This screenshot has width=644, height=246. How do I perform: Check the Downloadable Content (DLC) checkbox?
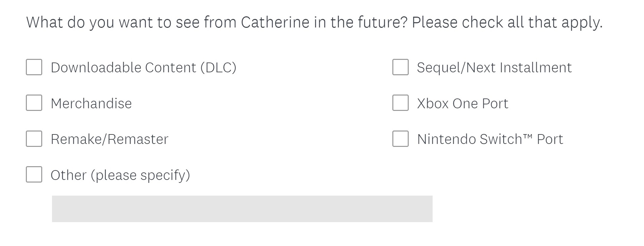pos(34,67)
